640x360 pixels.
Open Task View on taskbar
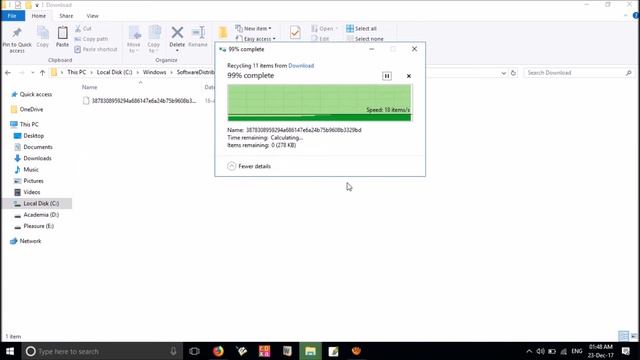tap(194, 351)
